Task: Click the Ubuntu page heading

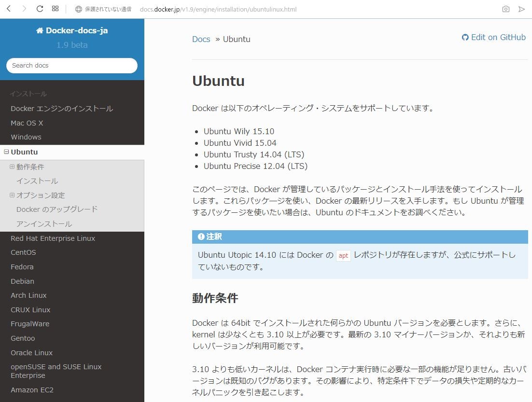Action: [x=218, y=81]
